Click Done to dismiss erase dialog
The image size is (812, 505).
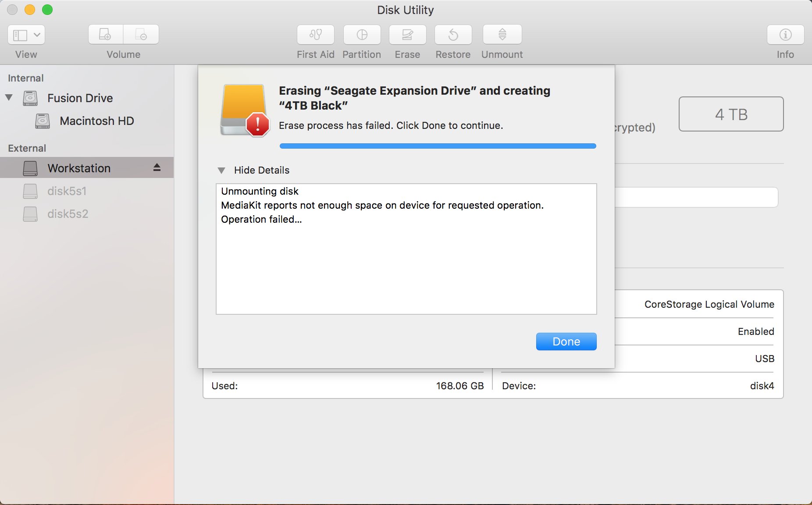coord(566,341)
